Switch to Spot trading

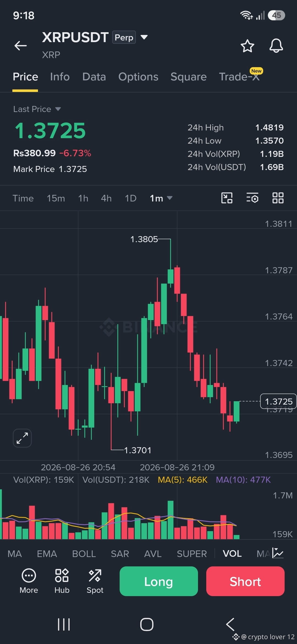(95, 581)
